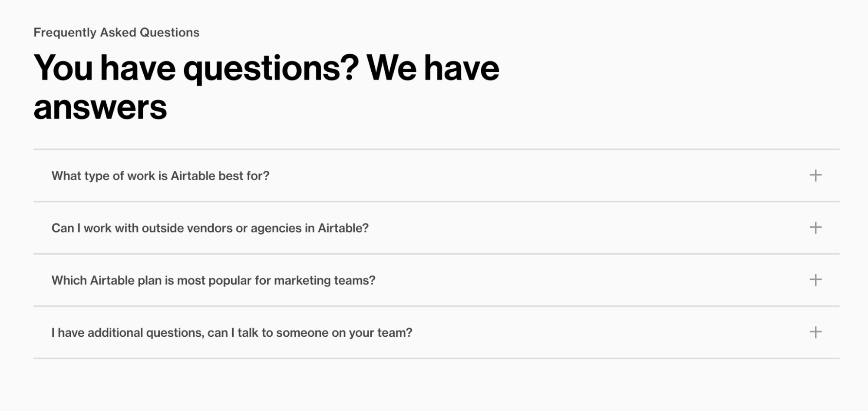Expand 'Which Airtable plan is most popular for marketing teams?'
This screenshot has width=868, height=411.
pyautogui.click(x=214, y=281)
